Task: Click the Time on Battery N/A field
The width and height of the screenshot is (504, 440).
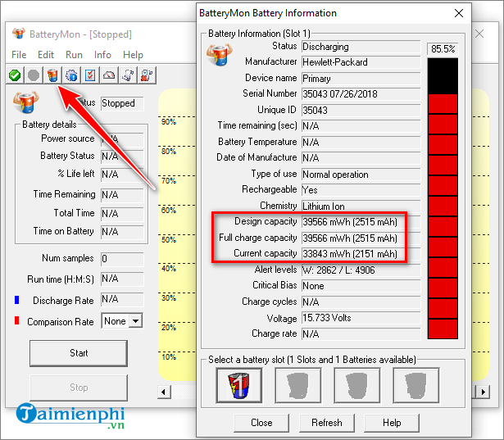Action: pyautogui.click(x=122, y=232)
